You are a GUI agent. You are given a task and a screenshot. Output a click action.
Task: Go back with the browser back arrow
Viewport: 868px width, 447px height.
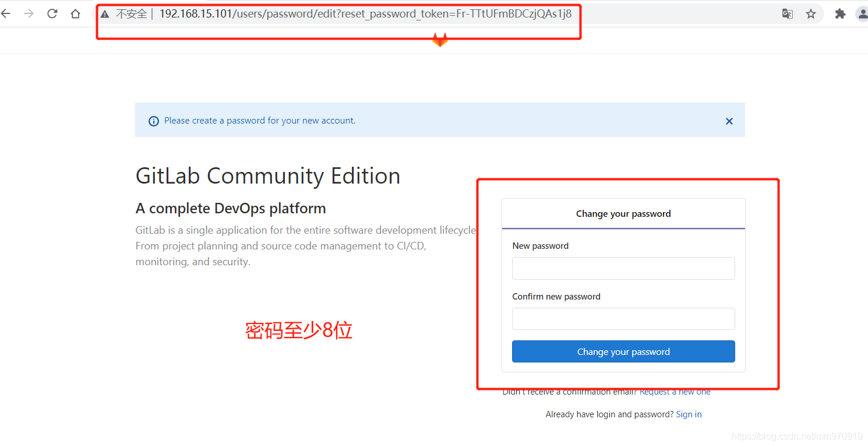[5, 13]
